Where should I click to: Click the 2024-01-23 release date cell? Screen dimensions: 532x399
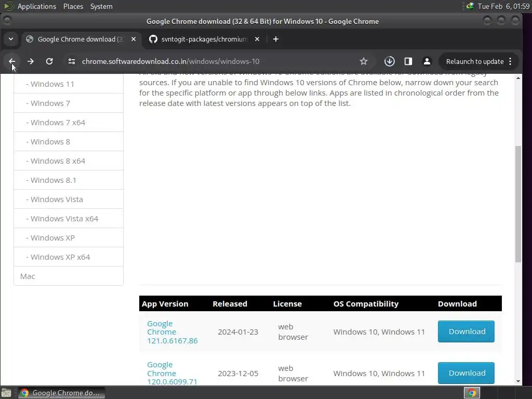point(238,332)
